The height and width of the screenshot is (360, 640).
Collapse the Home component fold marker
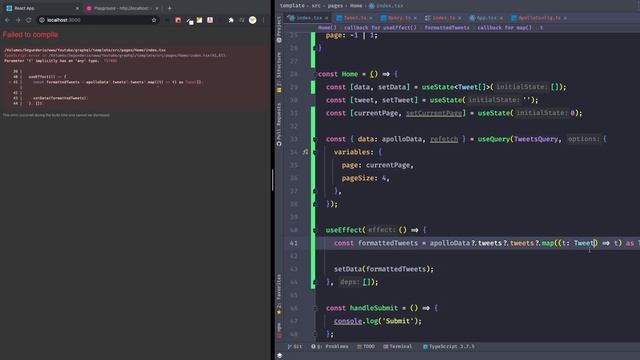315,74
